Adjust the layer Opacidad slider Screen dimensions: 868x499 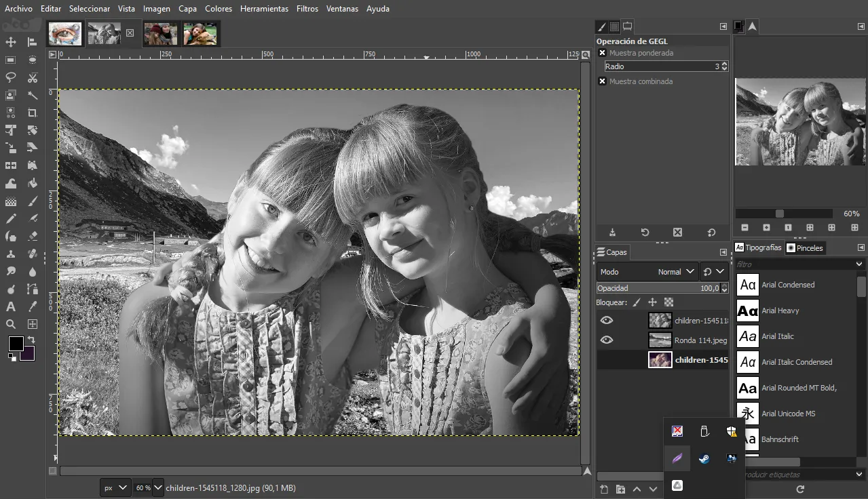tap(662, 288)
